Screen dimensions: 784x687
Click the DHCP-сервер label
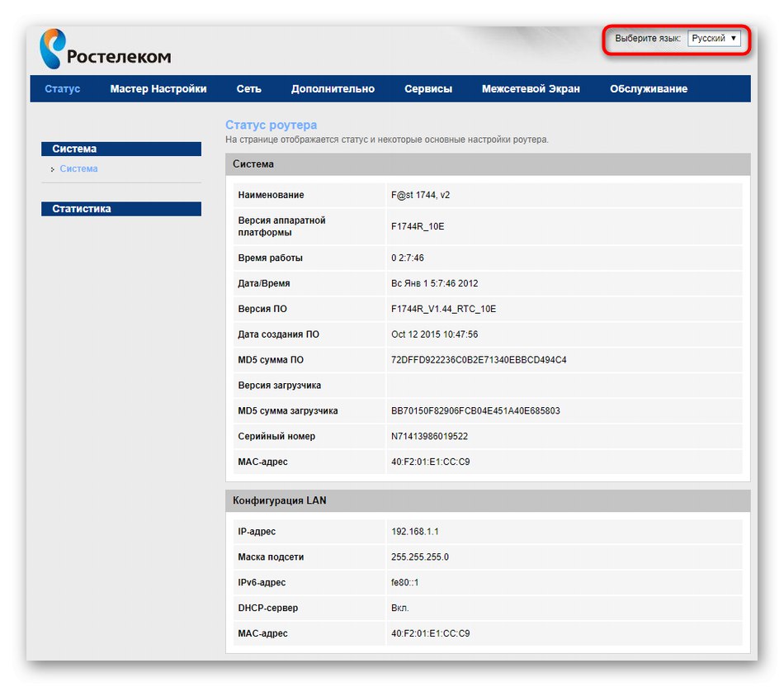[268, 609]
